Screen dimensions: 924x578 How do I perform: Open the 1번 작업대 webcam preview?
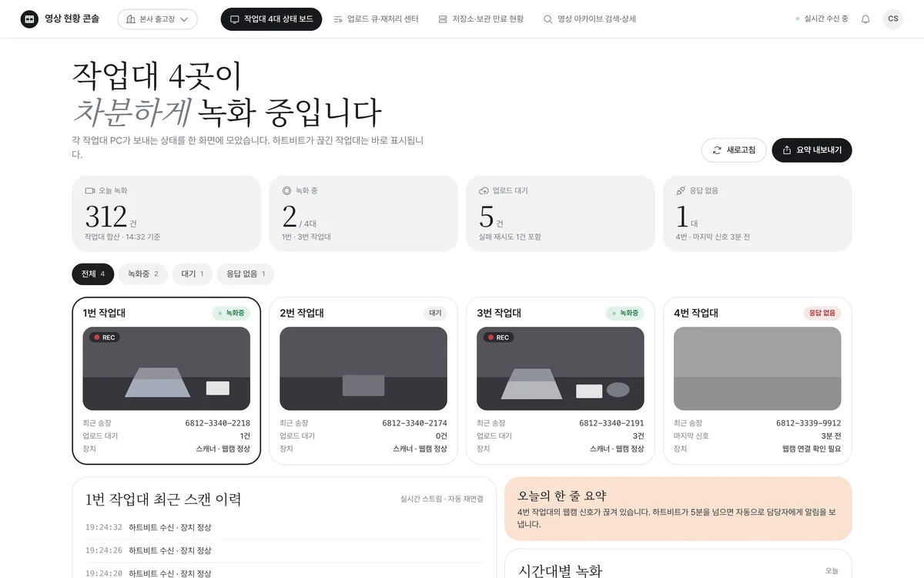click(x=166, y=368)
